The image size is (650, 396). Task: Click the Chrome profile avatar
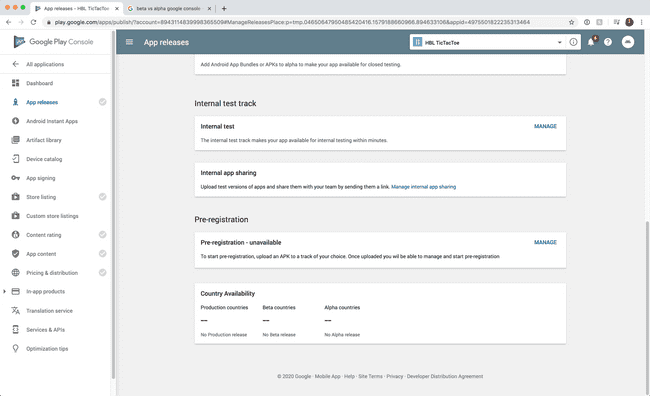(629, 22)
